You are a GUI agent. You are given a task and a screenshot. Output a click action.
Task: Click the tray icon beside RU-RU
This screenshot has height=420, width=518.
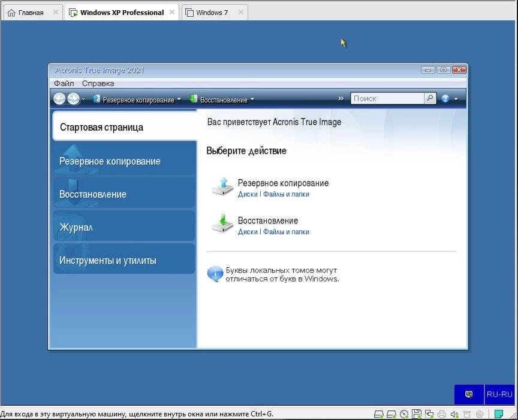pos(469,394)
